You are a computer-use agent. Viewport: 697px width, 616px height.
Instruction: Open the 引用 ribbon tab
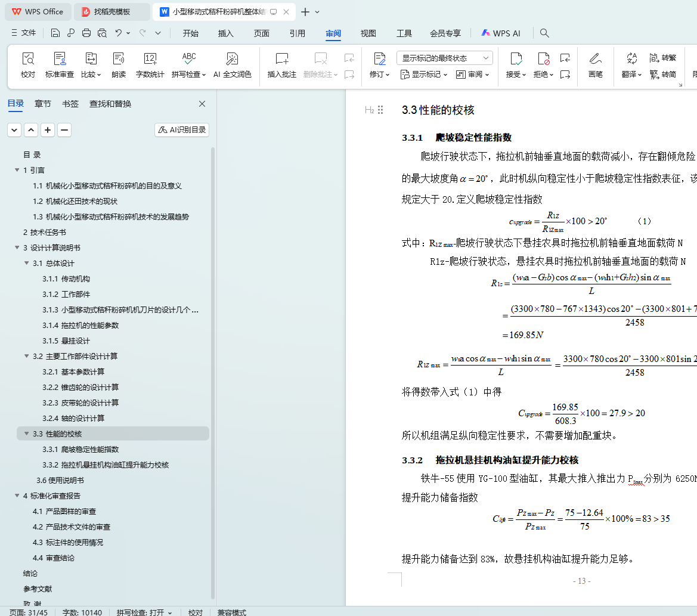(x=298, y=33)
